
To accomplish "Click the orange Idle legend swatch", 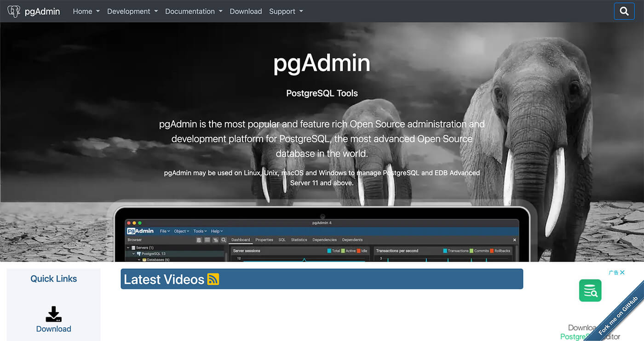I will pos(359,251).
